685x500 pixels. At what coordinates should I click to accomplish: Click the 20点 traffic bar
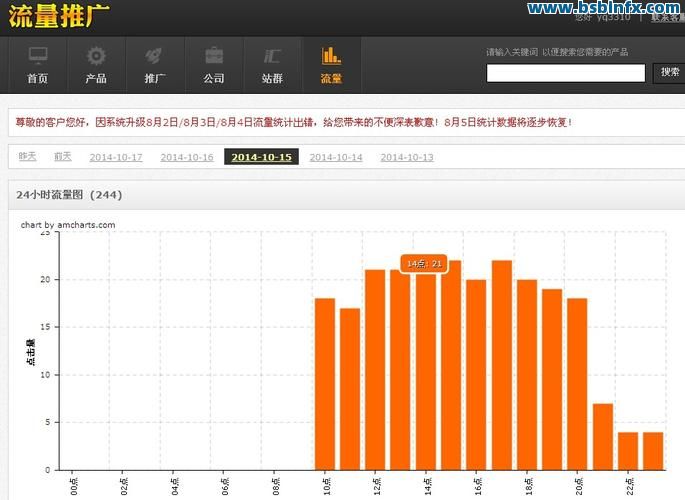tap(577, 384)
